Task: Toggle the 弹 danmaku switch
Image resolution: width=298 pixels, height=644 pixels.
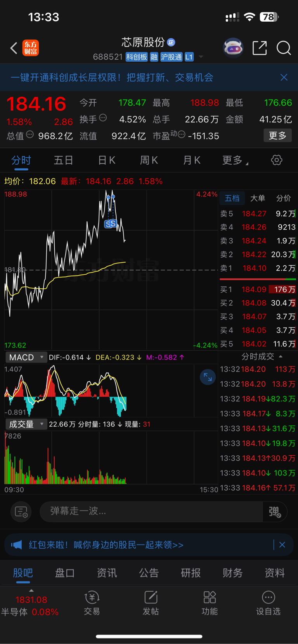Action: pyautogui.click(x=275, y=512)
